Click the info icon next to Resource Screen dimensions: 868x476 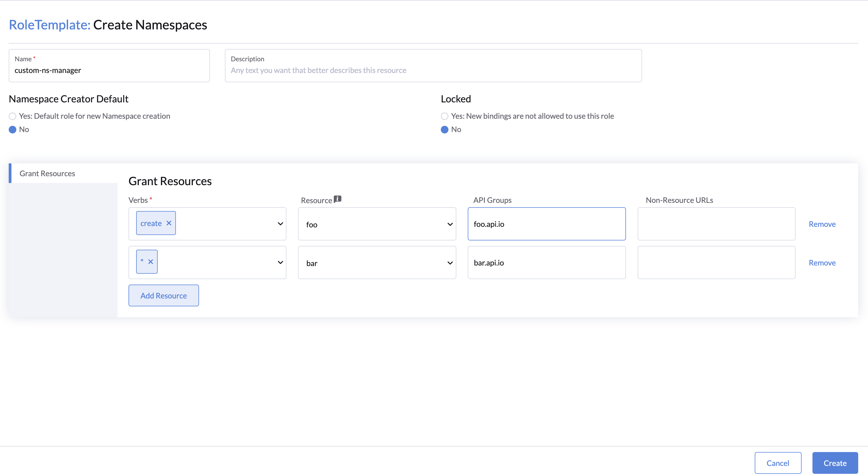[x=338, y=199]
